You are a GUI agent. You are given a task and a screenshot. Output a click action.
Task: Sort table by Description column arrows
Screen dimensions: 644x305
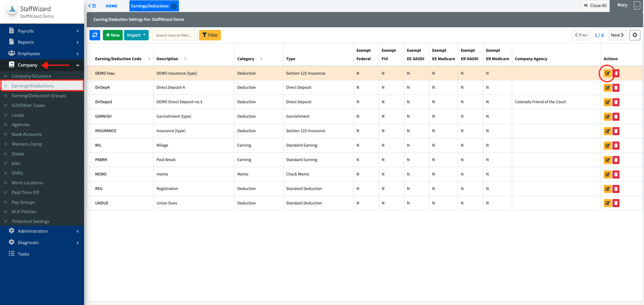tap(185, 59)
